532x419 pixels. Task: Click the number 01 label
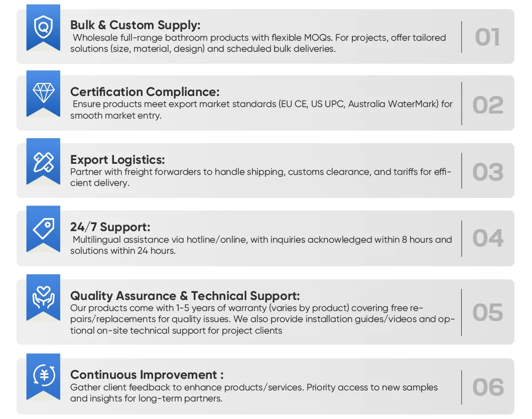coord(487,38)
